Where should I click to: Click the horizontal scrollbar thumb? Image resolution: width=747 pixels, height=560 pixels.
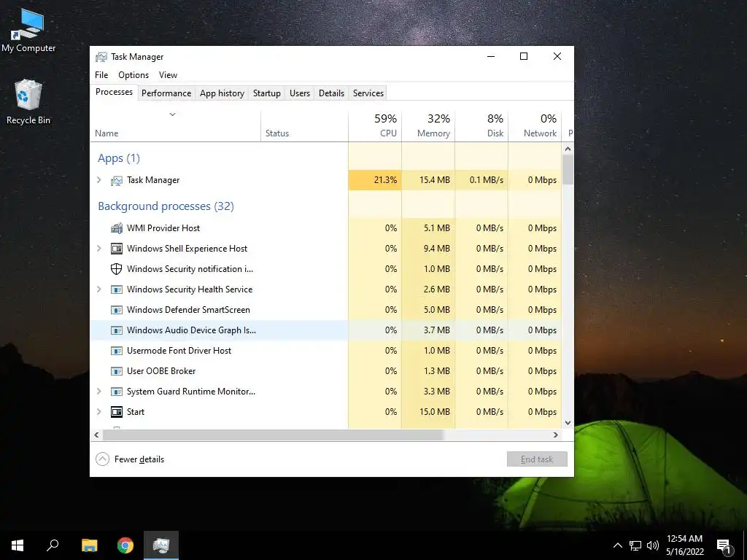point(273,435)
